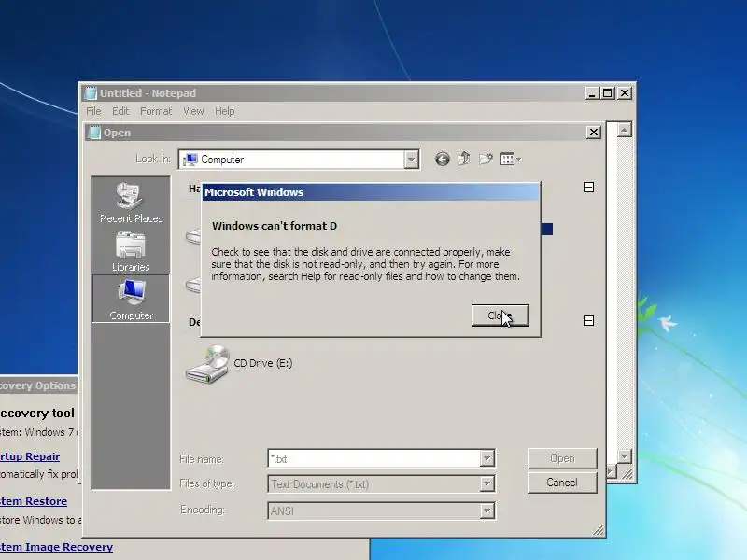Expand the Look in Computer dropdown
Screen dimensions: 747x560
pyautogui.click(x=411, y=160)
